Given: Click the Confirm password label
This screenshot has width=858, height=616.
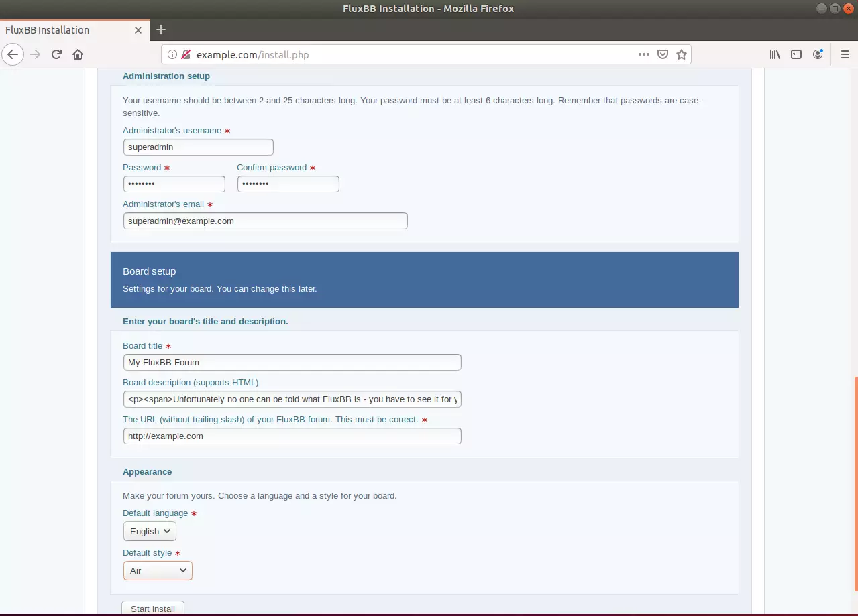Looking at the screenshot, I should click(272, 167).
